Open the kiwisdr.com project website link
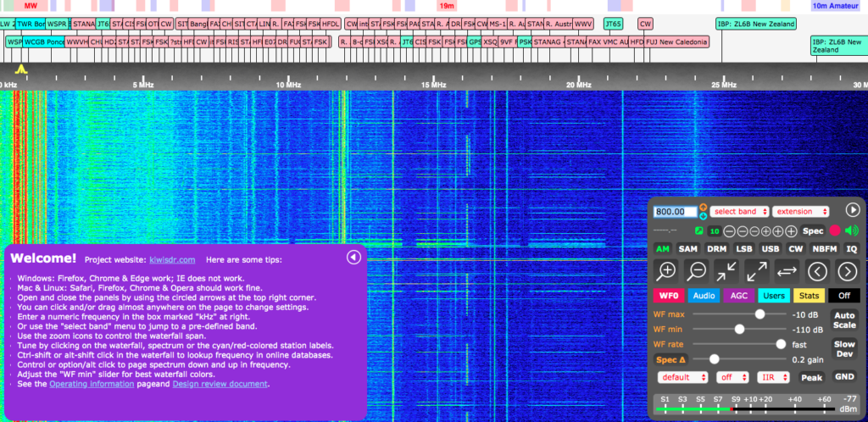Image resolution: width=868 pixels, height=422 pixels. (x=172, y=259)
